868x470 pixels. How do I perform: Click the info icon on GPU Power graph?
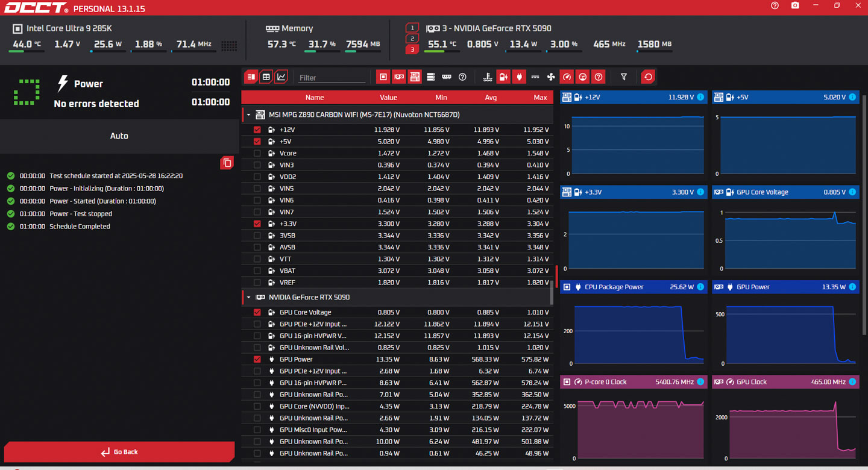[x=852, y=287]
